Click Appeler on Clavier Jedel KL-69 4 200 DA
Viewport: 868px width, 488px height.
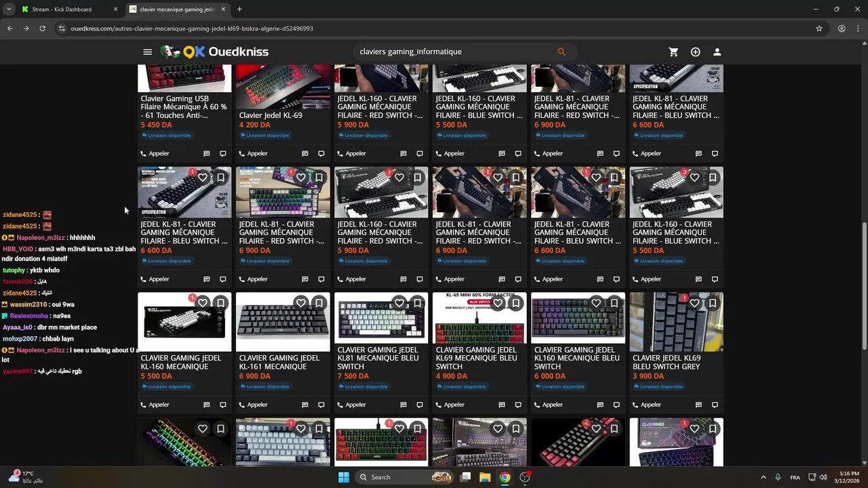click(x=253, y=153)
